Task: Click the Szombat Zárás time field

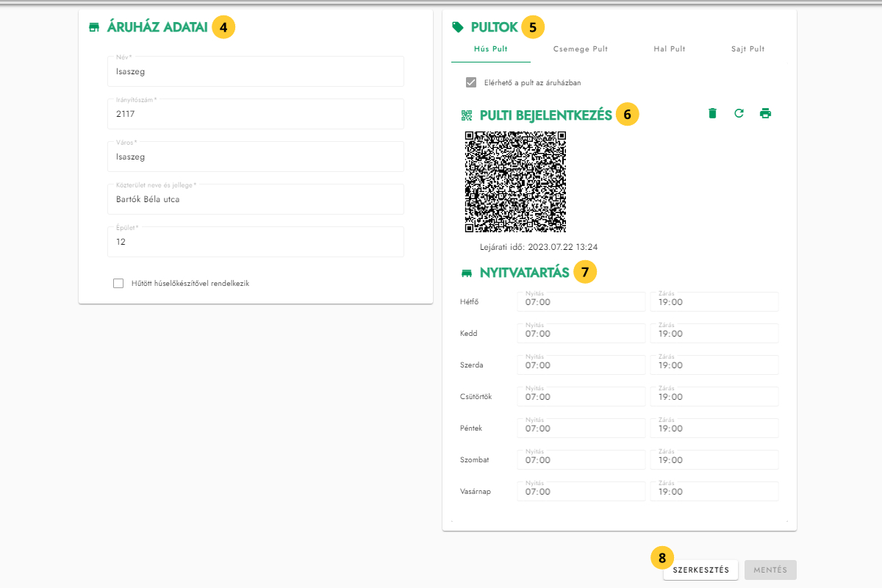Action: pos(714,460)
